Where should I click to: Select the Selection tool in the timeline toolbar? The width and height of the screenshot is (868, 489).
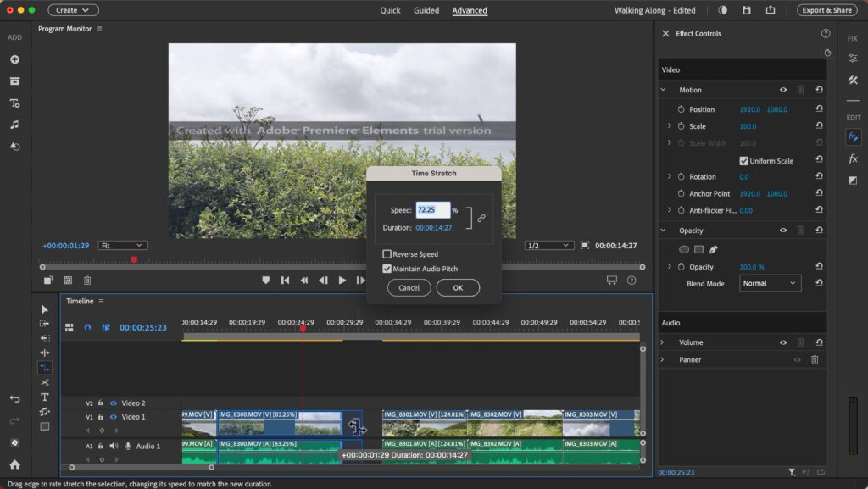(x=45, y=309)
